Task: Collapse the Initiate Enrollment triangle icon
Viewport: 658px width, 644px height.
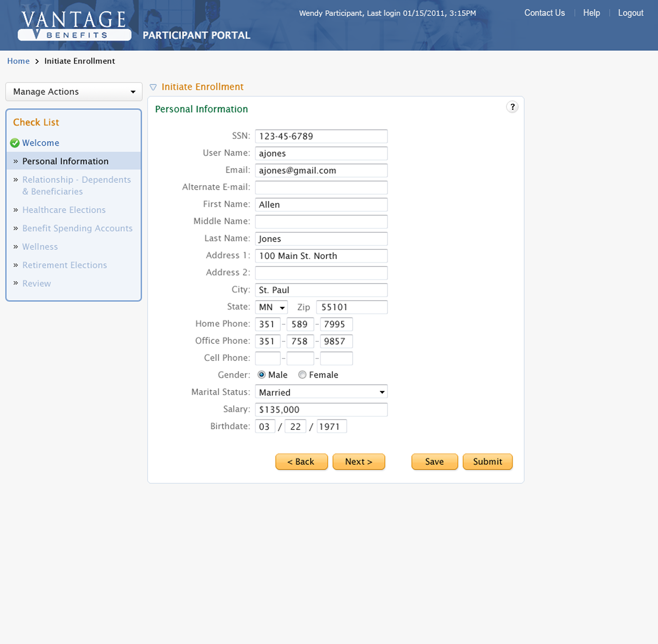Action: coord(153,87)
